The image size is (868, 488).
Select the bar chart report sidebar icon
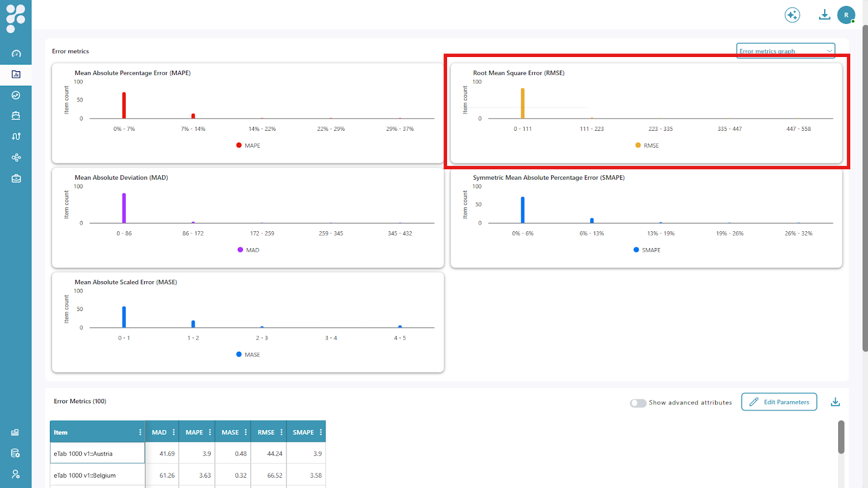[x=16, y=74]
